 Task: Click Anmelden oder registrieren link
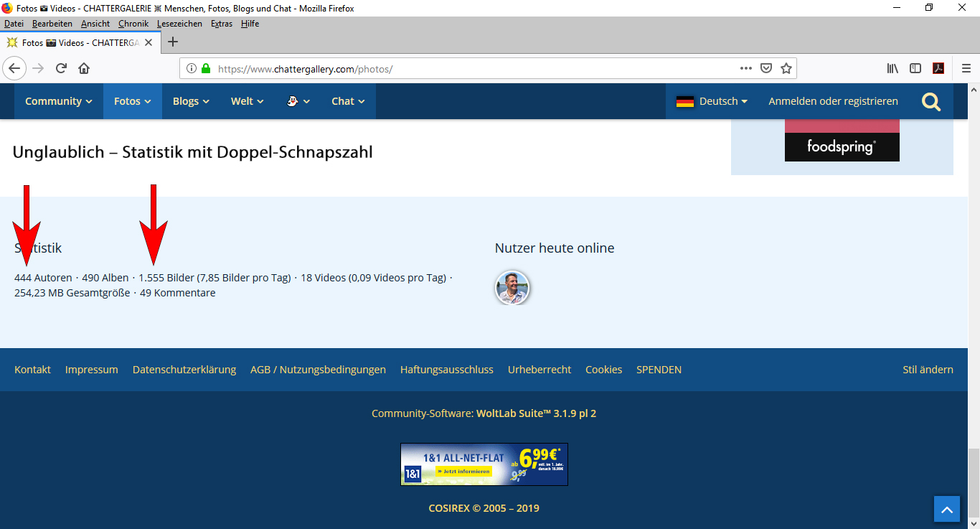tap(833, 101)
